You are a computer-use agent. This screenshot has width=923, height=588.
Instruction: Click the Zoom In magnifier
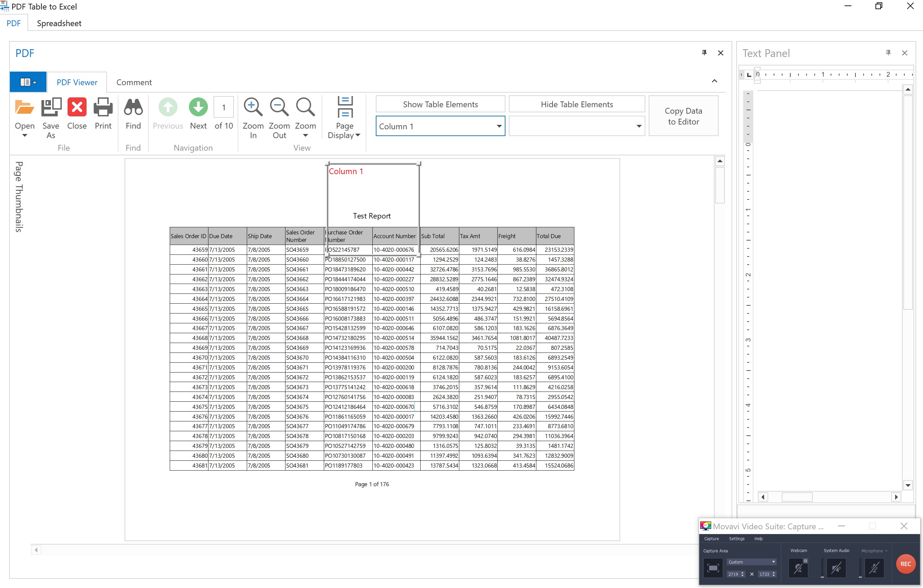253,108
